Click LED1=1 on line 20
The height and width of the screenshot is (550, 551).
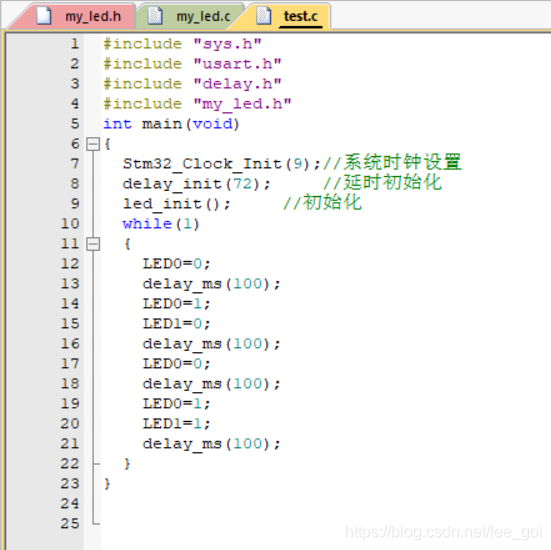(176, 424)
